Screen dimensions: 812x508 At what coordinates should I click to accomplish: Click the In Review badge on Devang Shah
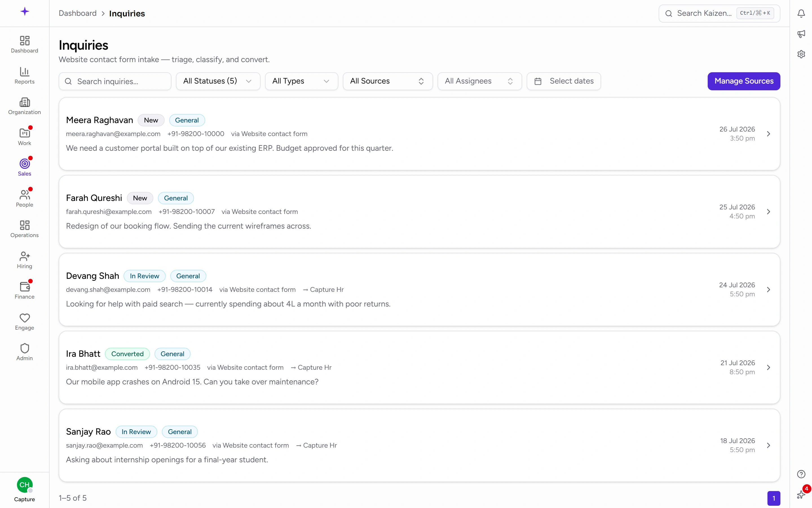coord(144,276)
